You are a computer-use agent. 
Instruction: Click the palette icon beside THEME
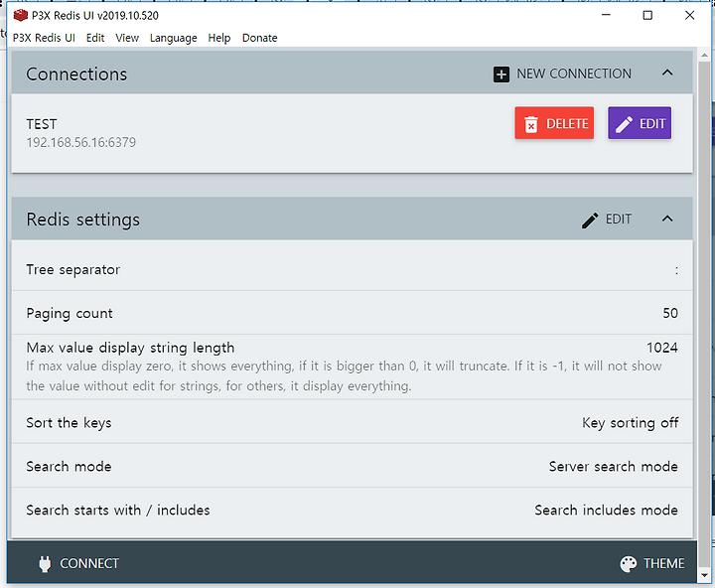click(x=629, y=564)
